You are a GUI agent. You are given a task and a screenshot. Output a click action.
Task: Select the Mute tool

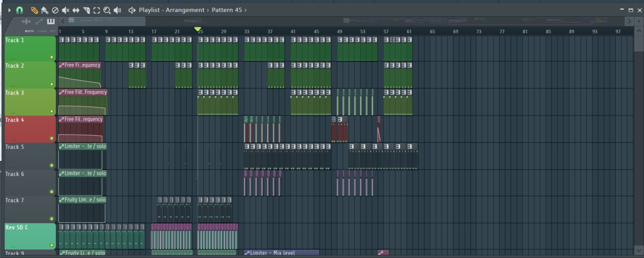click(x=65, y=10)
